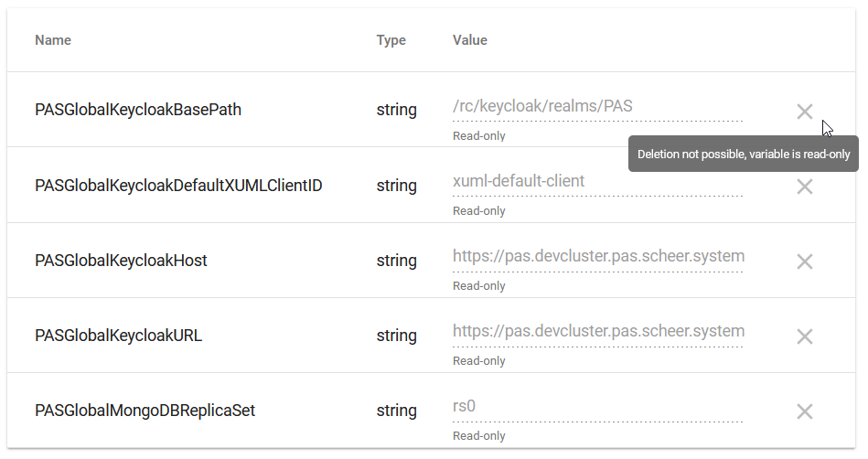The width and height of the screenshot is (868, 459).
Task: Select the PASGlobalKeycloakHost variable name
Action: [x=121, y=261]
